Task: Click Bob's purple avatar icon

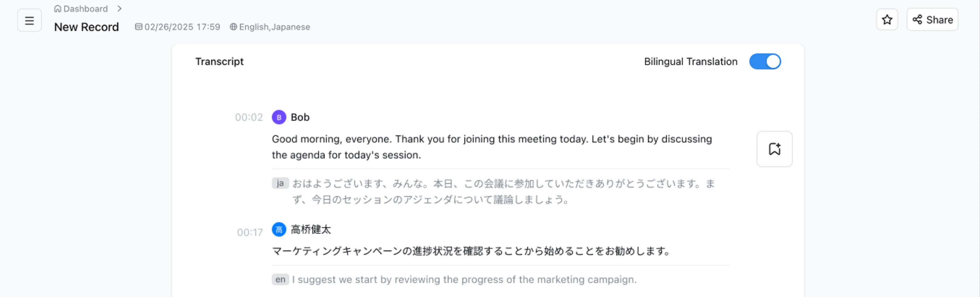Action: tap(279, 117)
